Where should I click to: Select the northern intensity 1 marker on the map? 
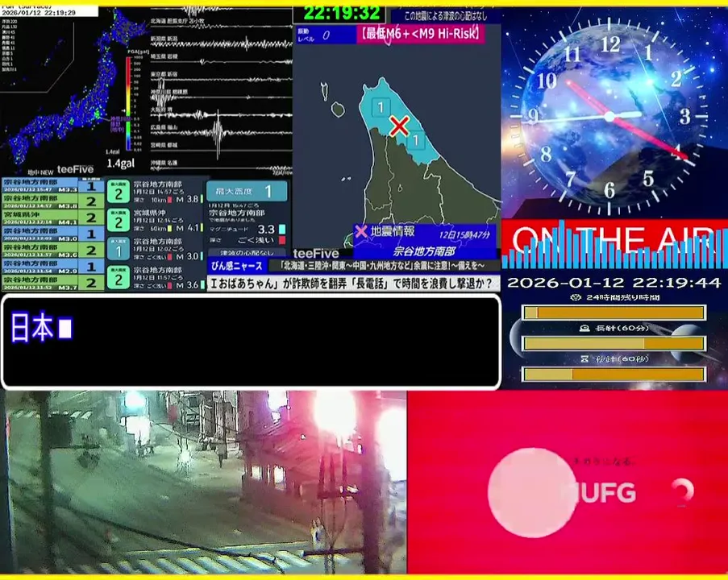[381, 107]
